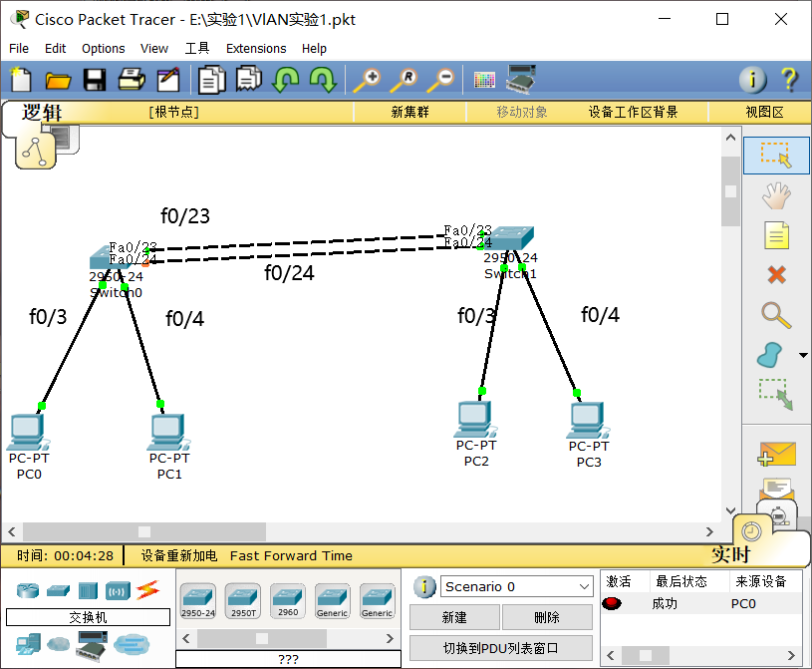Switch to the 逻辑 logical workspace tab

[x=42, y=113]
